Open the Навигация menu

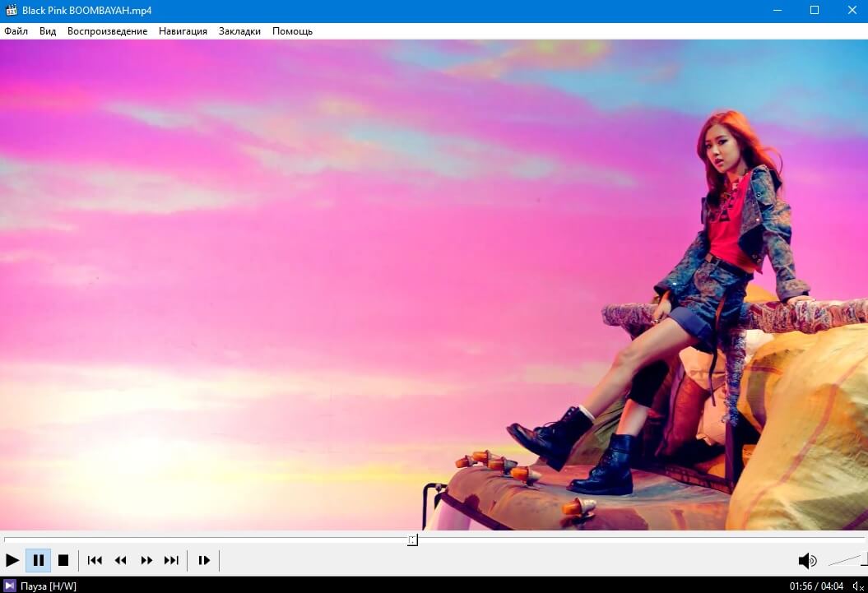183,31
